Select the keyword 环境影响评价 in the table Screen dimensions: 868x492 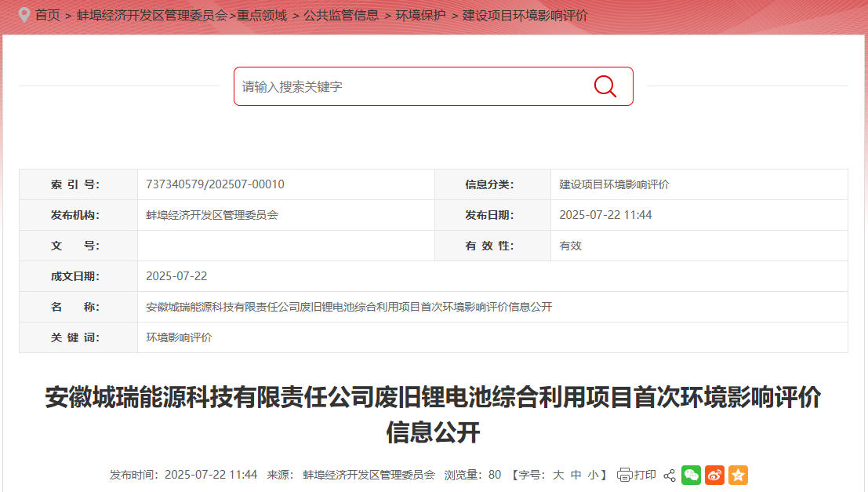pos(177,337)
